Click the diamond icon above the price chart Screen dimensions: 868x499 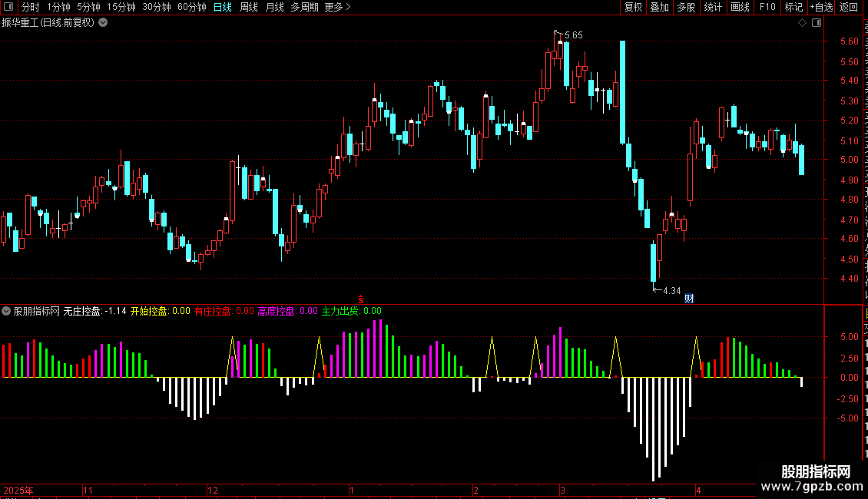(x=802, y=23)
